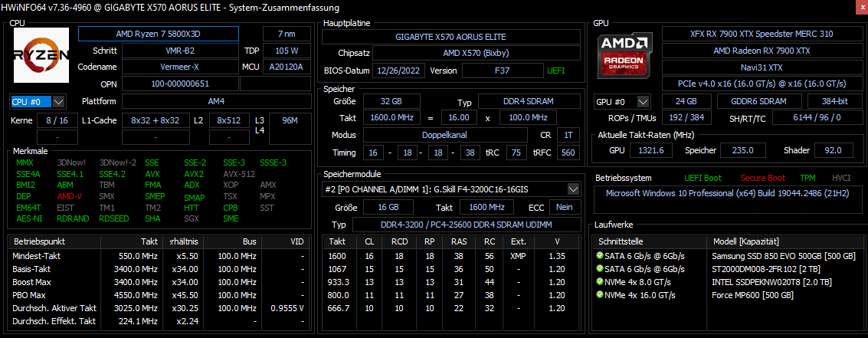The height and width of the screenshot is (338, 868).
Task: Select the 933.3 memory timing row
Action: (x=450, y=282)
